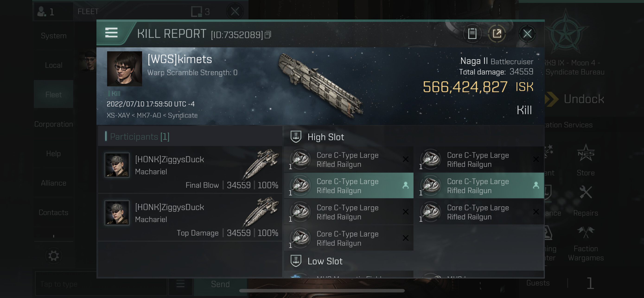Select the Alliance chat channel

[54, 183]
